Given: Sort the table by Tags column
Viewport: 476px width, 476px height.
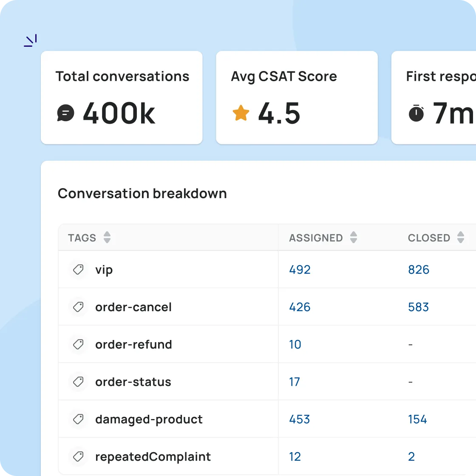Looking at the screenshot, I should (x=107, y=238).
